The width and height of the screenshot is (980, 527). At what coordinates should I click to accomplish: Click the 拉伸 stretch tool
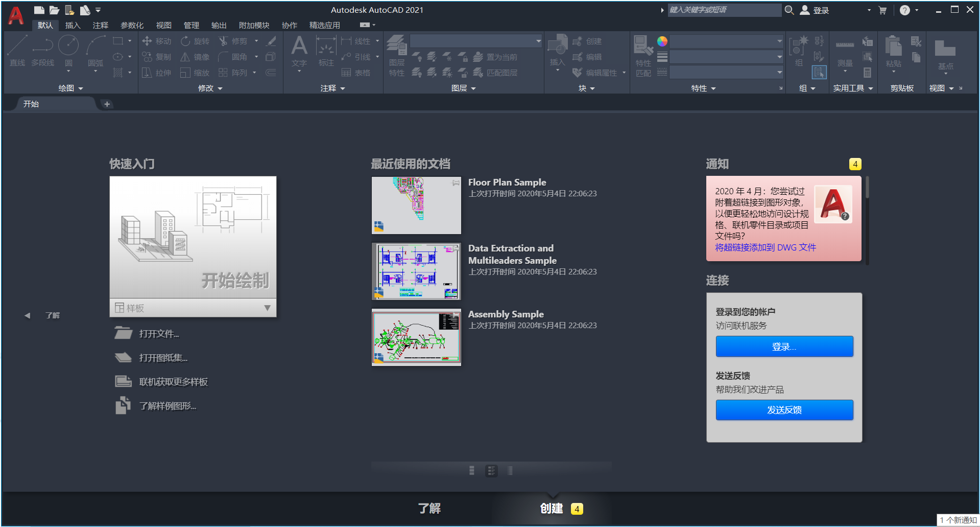[156, 73]
